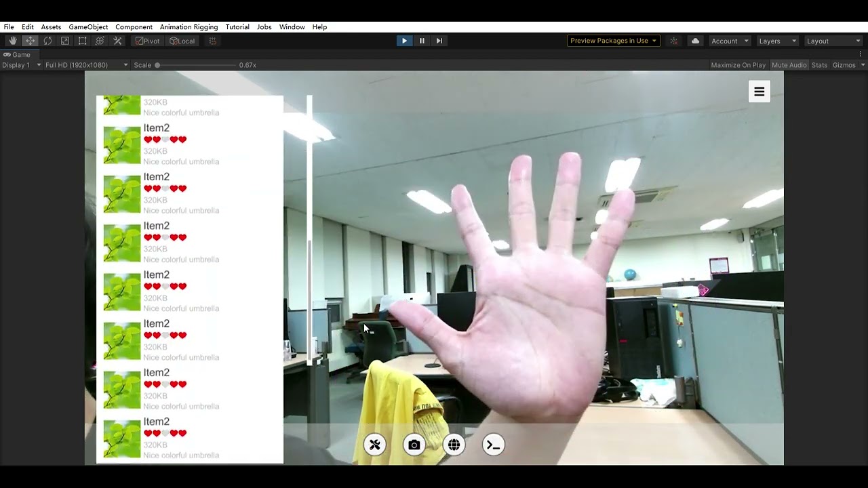This screenshot has height=488, width=868.
Task: Select the Move tool
Action: [31, 41]
